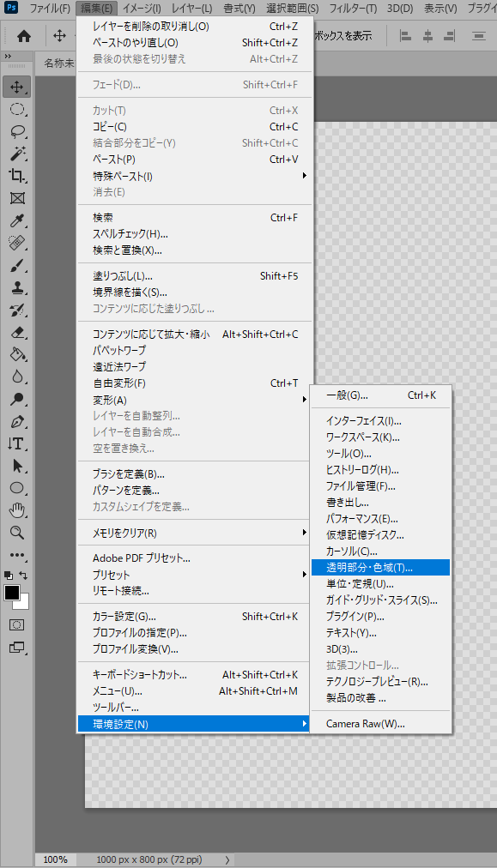Select the Vertical Type tool
The image size is (497, 868).
[x=17, y=443]
